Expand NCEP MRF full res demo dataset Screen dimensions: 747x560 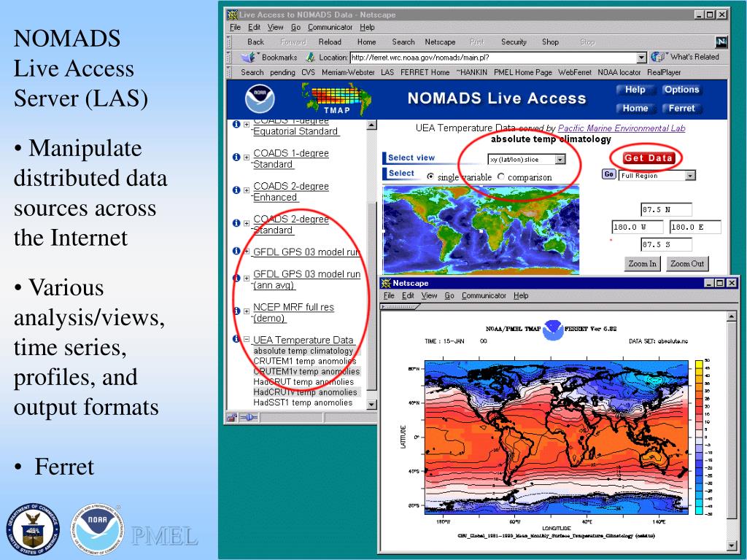247,311
